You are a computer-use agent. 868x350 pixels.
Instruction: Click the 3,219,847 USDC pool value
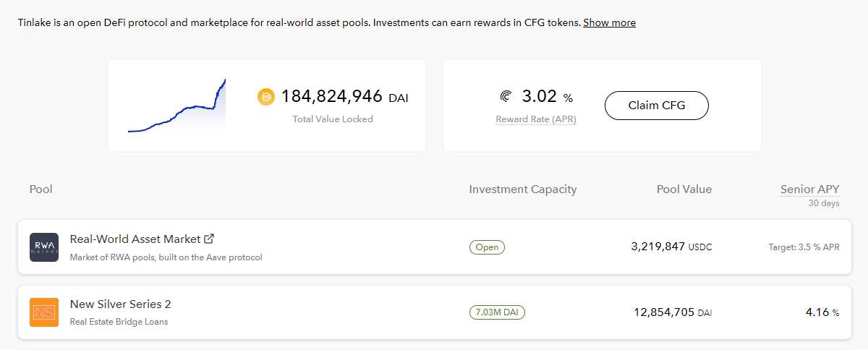(671, 247)
